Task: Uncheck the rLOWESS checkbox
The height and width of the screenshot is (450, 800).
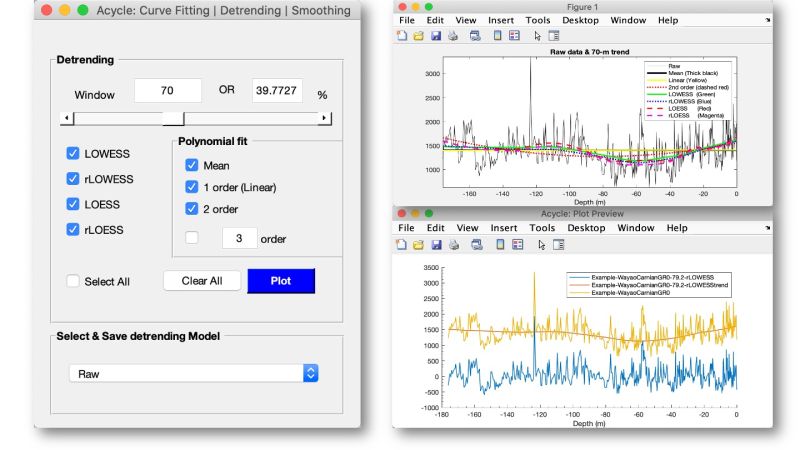Action: pos(73,179)
